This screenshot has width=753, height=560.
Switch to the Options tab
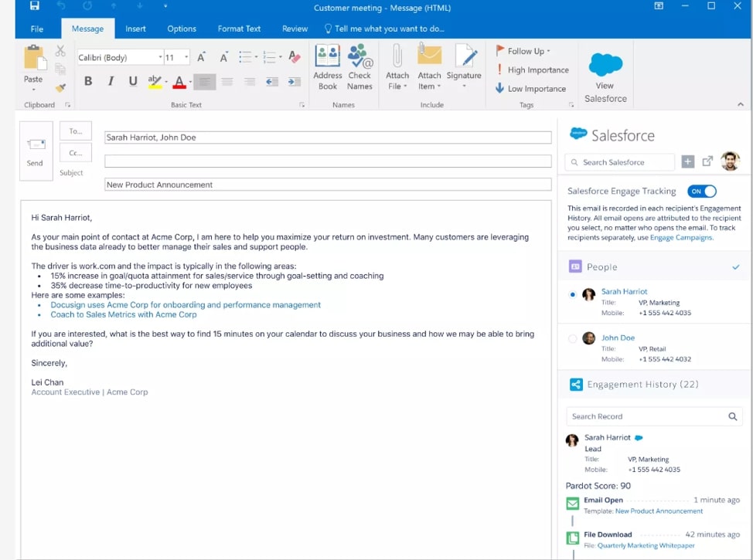(x=182, y=29)
